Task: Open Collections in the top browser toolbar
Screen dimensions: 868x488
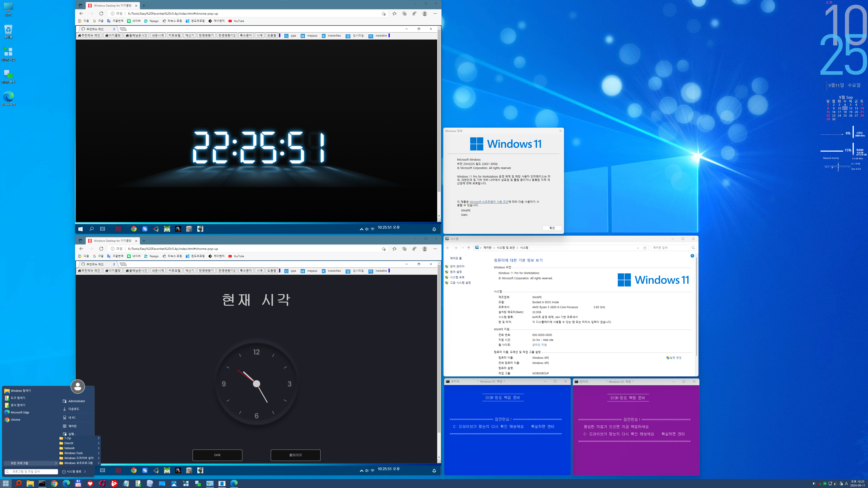Action: point(404,14)
